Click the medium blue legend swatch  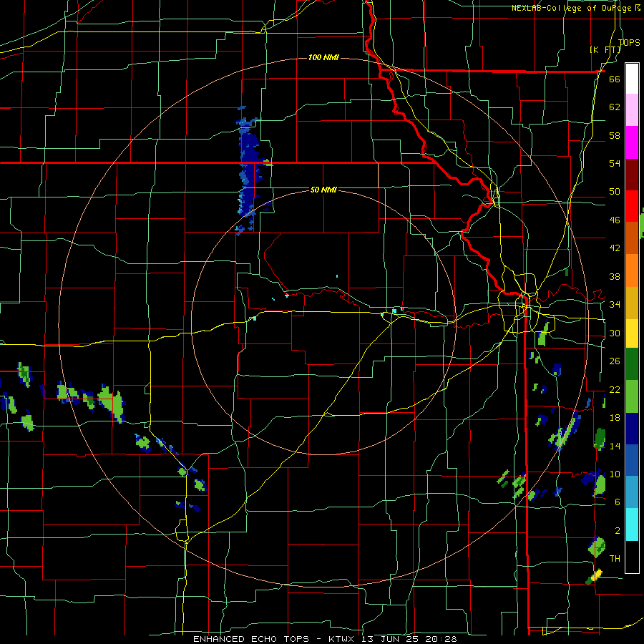[632, 460]
